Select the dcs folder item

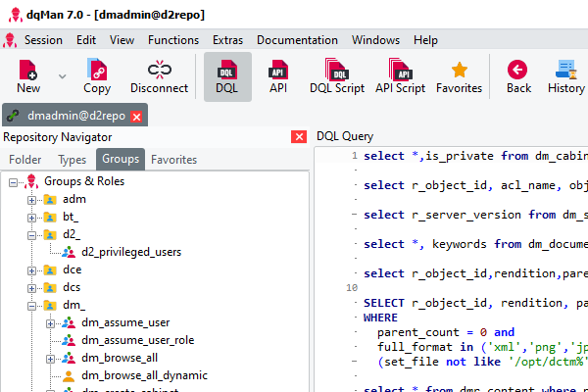point(72,287)
